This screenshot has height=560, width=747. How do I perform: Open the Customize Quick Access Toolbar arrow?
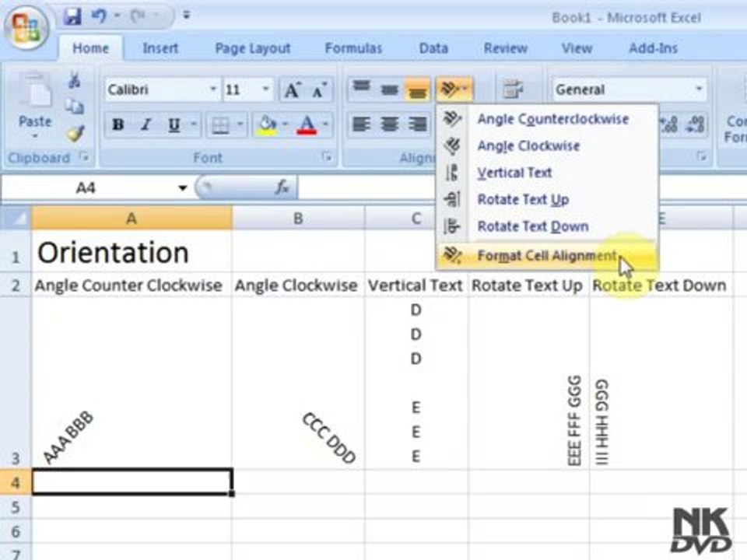click(186, 16)
